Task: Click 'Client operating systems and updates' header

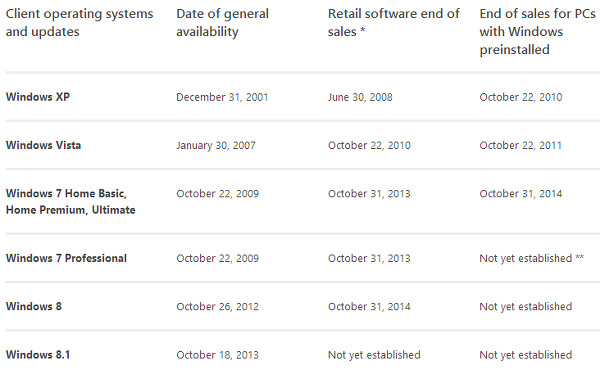Action: pyautogui.click(x=79, y=23)
